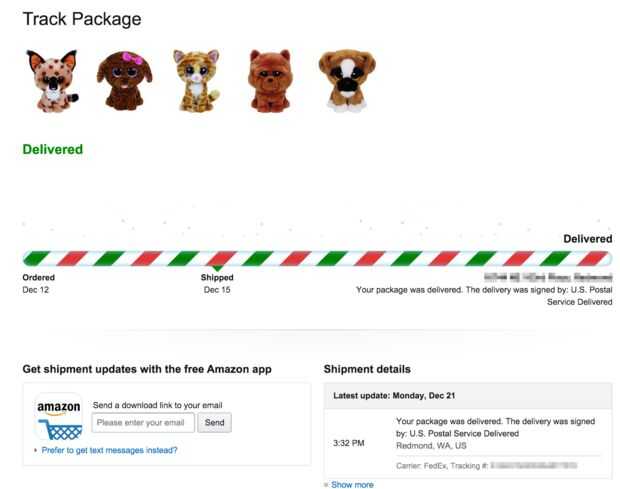Select the Shipped Dec 15 milestone label
620x489 pixels.
pos(217,283)
